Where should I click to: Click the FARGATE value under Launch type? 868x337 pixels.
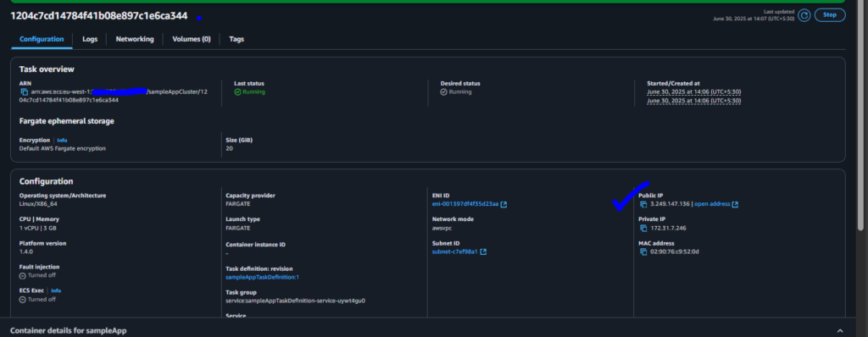[238, 228]
